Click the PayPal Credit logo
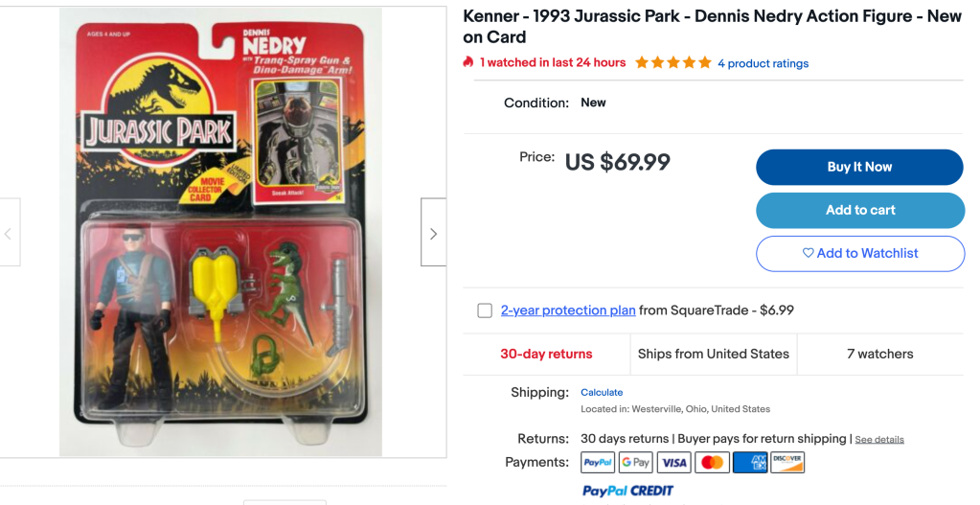980x505 pixels. (x=627, y=491)
